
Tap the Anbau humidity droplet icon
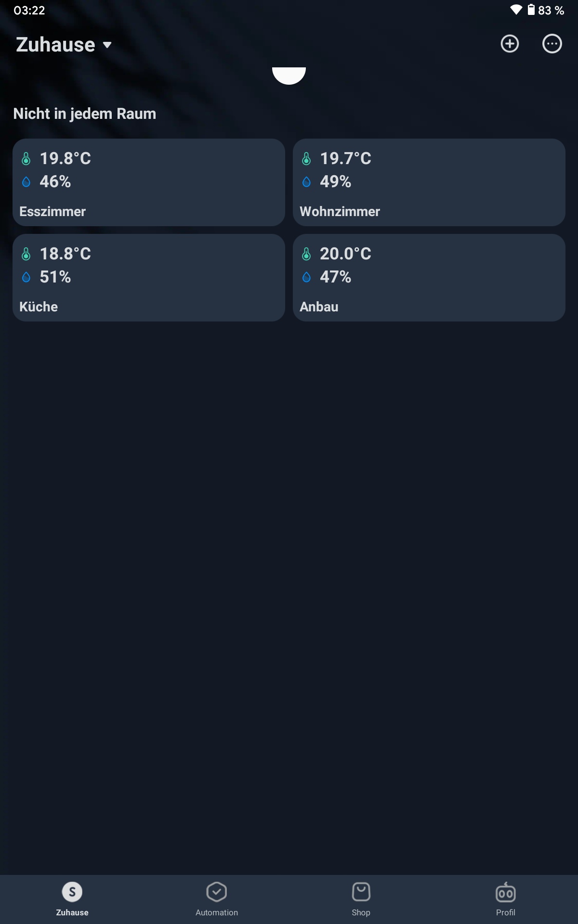click(306, 277)
